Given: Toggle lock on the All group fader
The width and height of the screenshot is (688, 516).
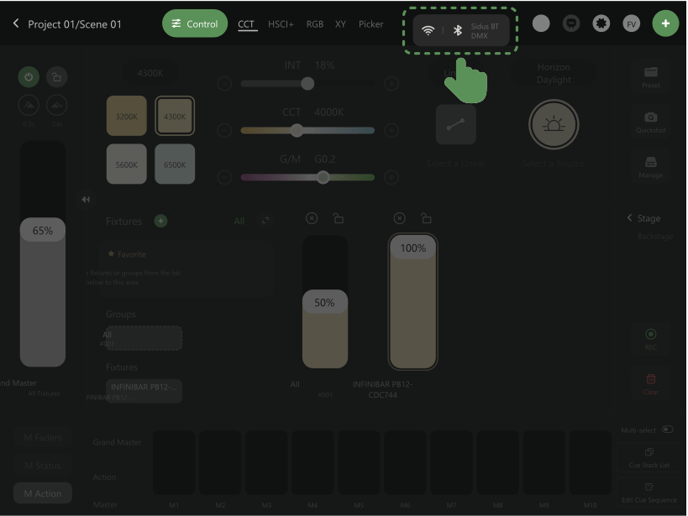Looking at the screenshot, I should 338,218.
